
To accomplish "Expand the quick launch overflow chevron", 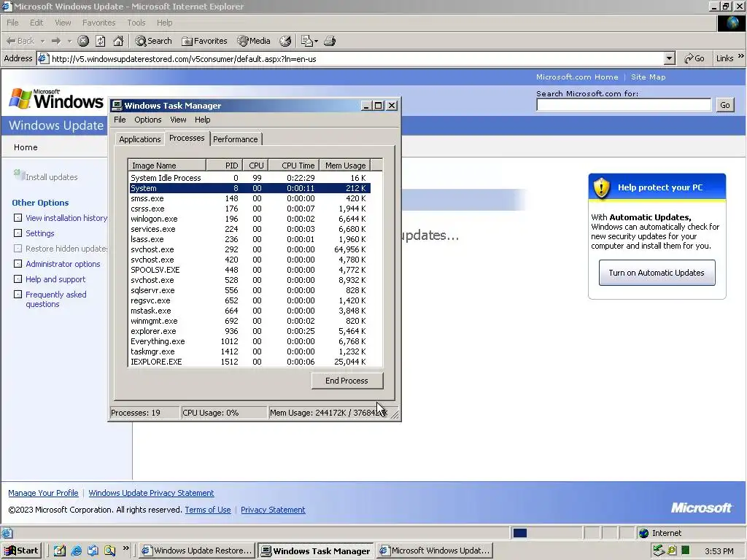I will tap(125, 548).
